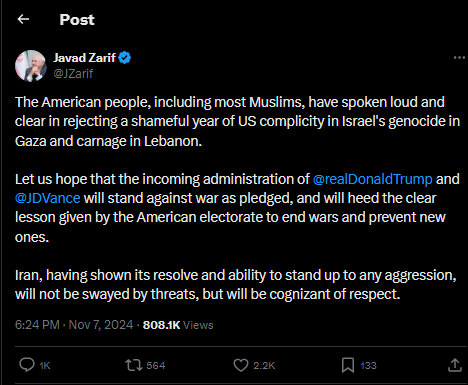This screenshot has height=385, width=468.
Task: Click the blue verified checkmark badge
Action: [x=125, y=58]
